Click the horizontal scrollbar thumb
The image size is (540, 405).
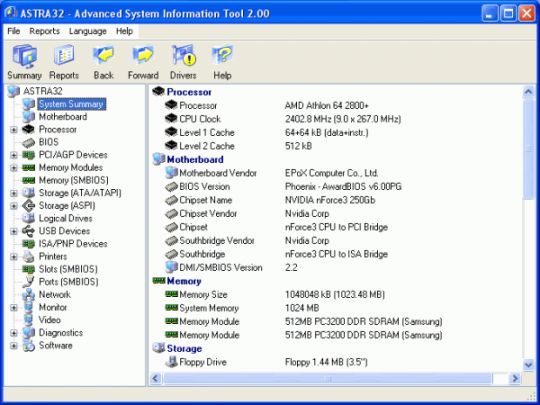328,378
